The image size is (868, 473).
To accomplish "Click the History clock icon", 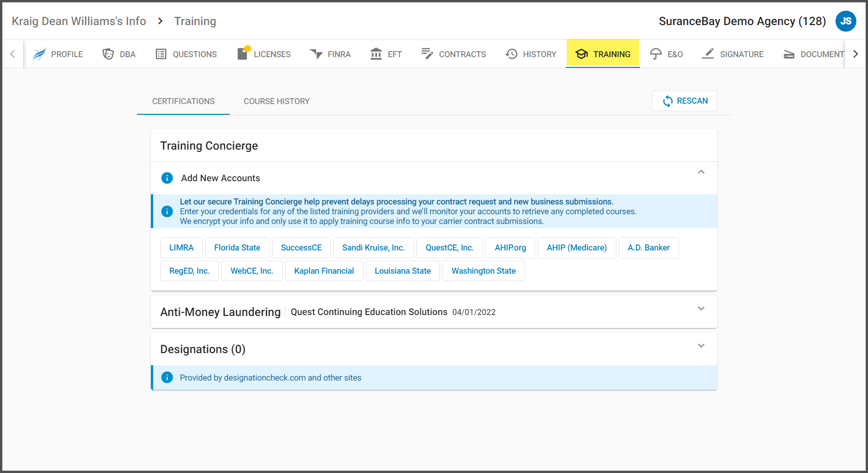I will [x=512, y=54].
